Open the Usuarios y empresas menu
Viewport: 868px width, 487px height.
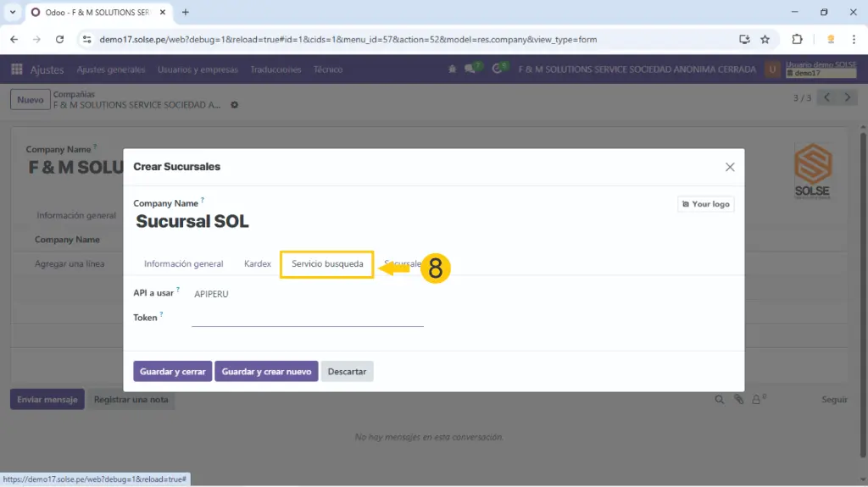tap(198, 69)
